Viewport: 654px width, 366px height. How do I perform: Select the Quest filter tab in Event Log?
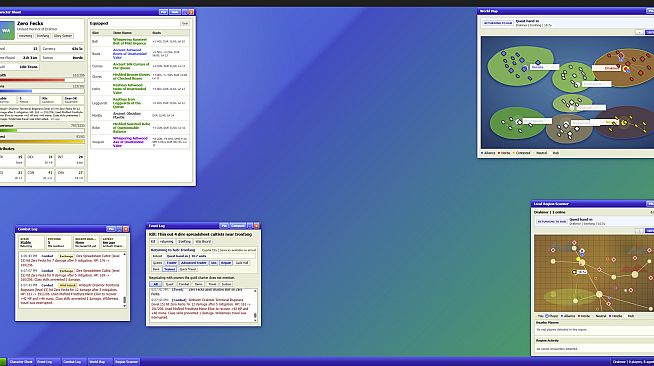[169, 284]
